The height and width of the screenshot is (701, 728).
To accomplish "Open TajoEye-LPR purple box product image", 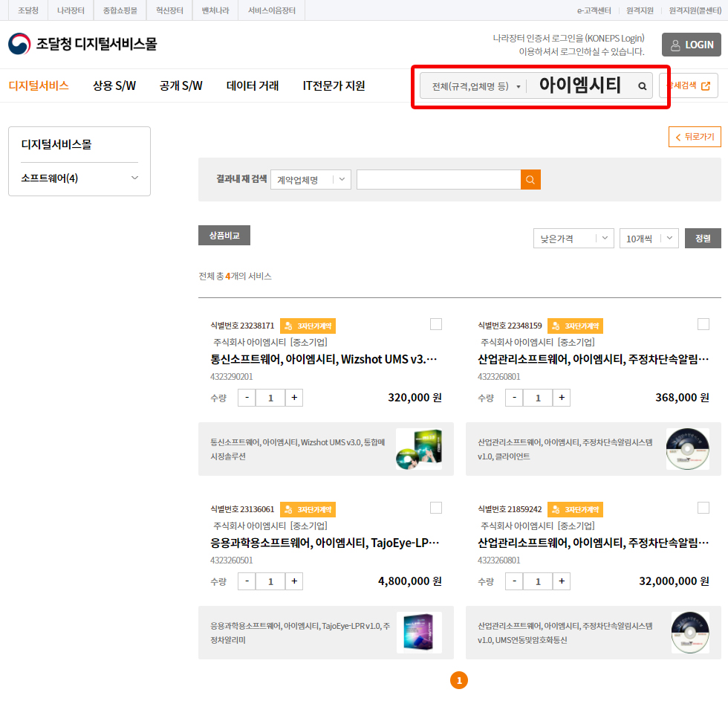I will [418, 633].
